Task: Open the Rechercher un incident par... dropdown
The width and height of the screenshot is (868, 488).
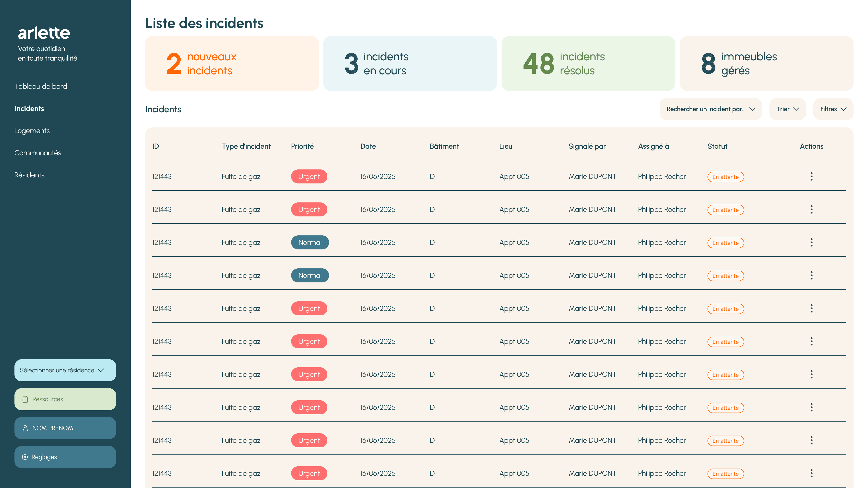Action: pyautogui.click(x=710, y=109)
